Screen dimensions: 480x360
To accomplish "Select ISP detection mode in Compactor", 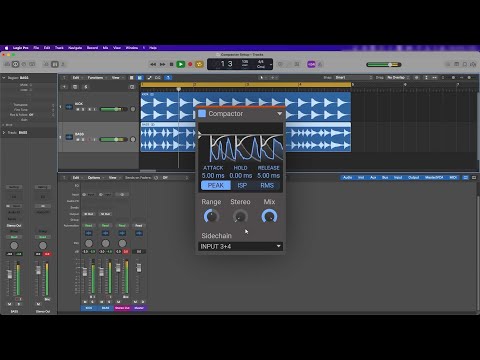I will (242, 185).
